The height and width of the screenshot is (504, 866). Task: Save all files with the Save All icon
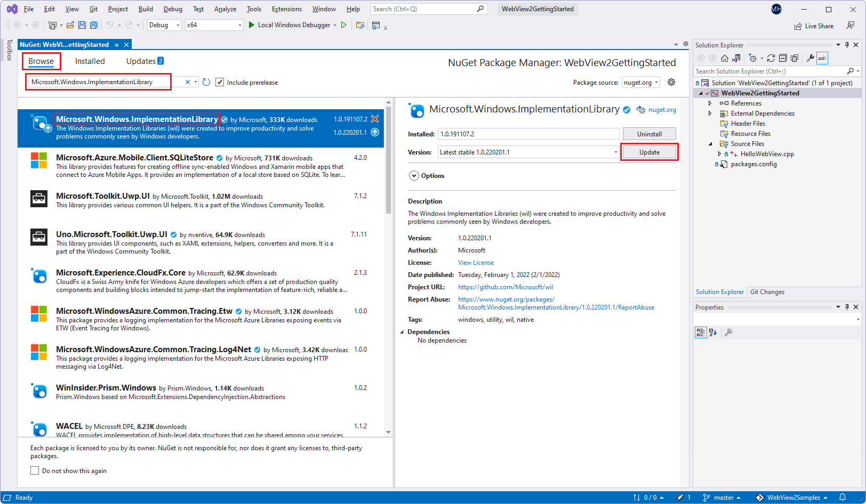(x=94, y=25)
